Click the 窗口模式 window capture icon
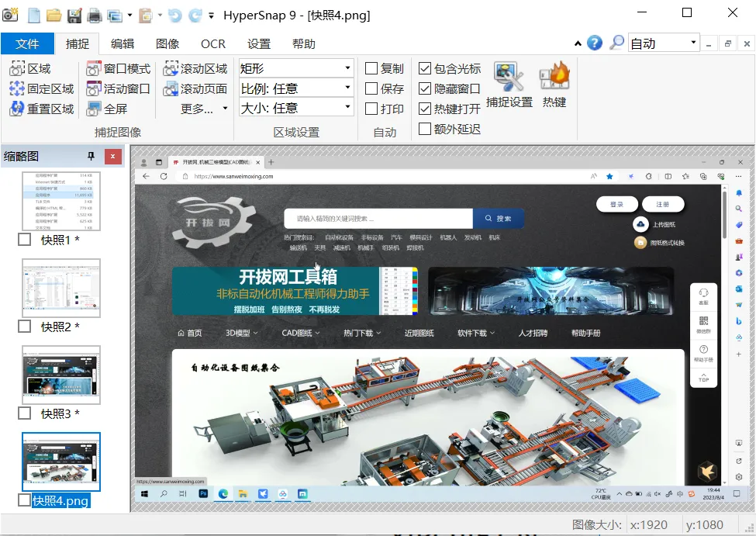This screenshot has height=536, width=756. (93, 69)
